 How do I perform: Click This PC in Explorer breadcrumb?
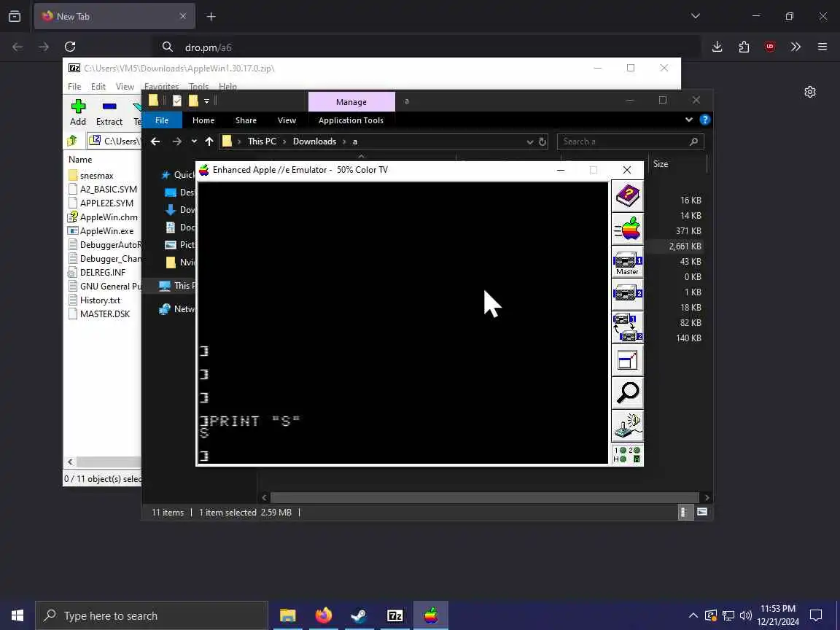pyautogui.click(x=262, y=141)
